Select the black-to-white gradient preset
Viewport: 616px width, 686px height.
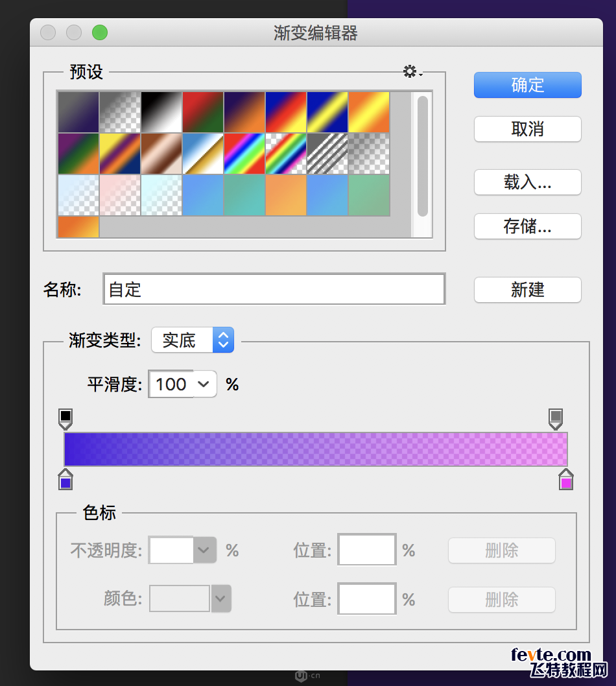[161, 112]
